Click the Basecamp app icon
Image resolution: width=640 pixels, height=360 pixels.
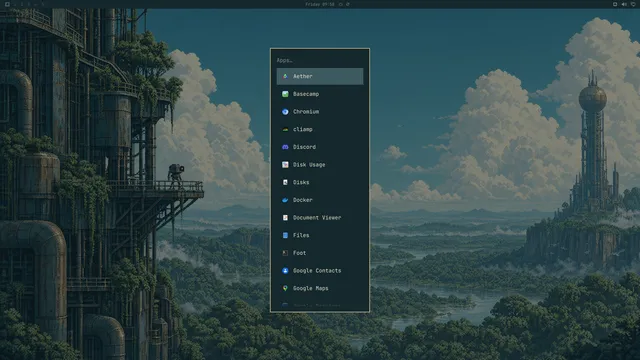point(285,94)
